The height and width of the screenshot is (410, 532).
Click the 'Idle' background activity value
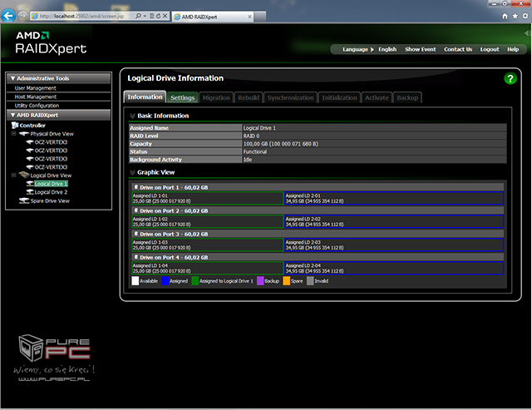[x=248, y=160]
